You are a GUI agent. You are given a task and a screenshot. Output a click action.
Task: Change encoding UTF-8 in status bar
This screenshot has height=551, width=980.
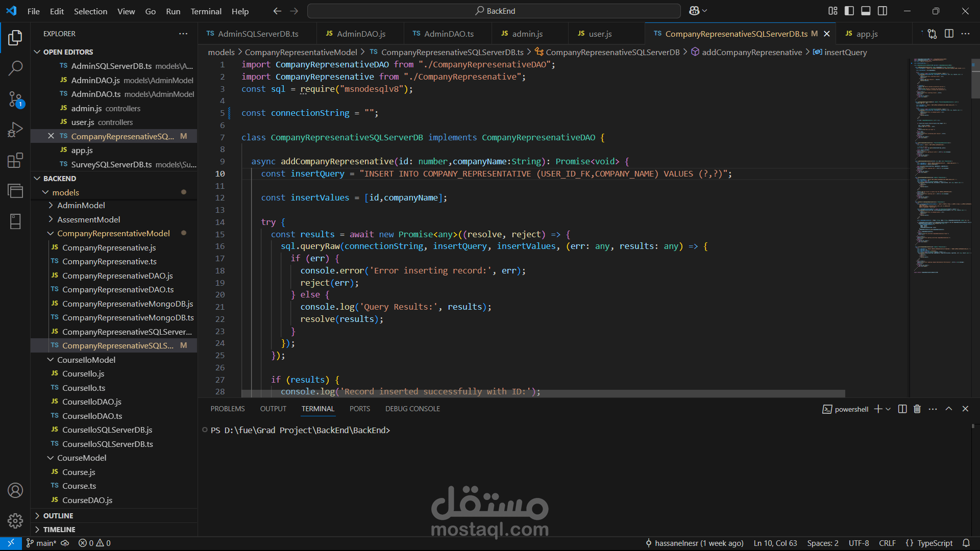[859, 543]
